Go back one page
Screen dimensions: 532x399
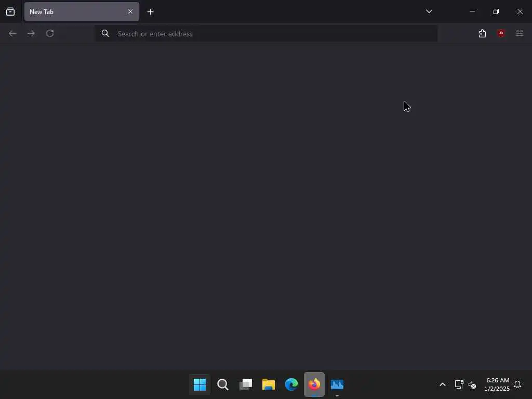12,33
